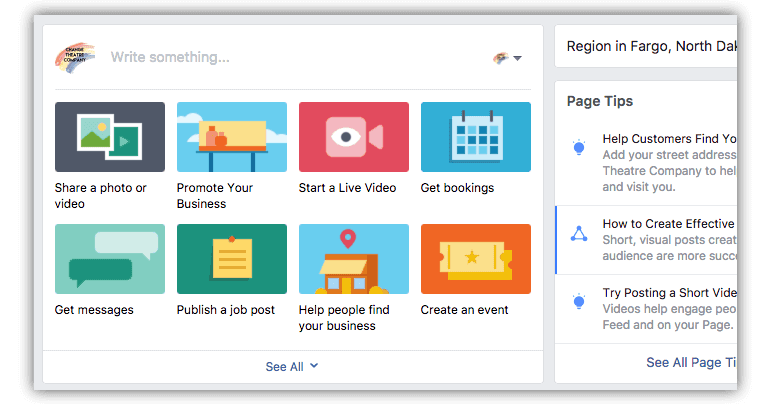The width and height of the screenshot is (770, 404).
Task: Select the Create an event ticket icon
Action: click(x=475, y=258)
